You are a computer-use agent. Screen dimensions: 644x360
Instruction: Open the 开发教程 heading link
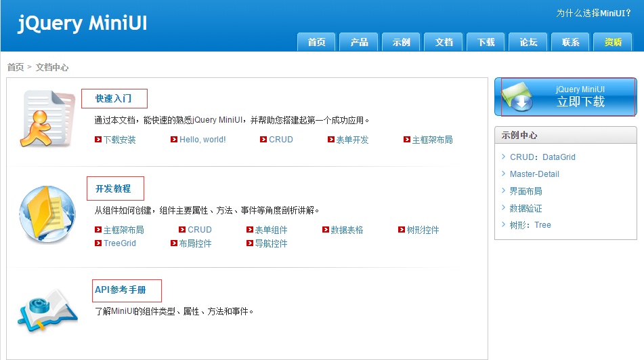pyautogui.click(x=113, y=188)
